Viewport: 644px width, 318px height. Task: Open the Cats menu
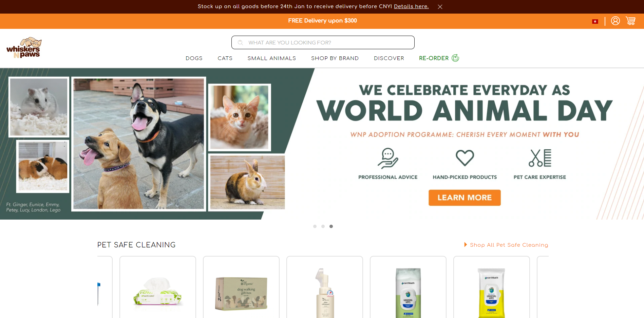(225, 58)
